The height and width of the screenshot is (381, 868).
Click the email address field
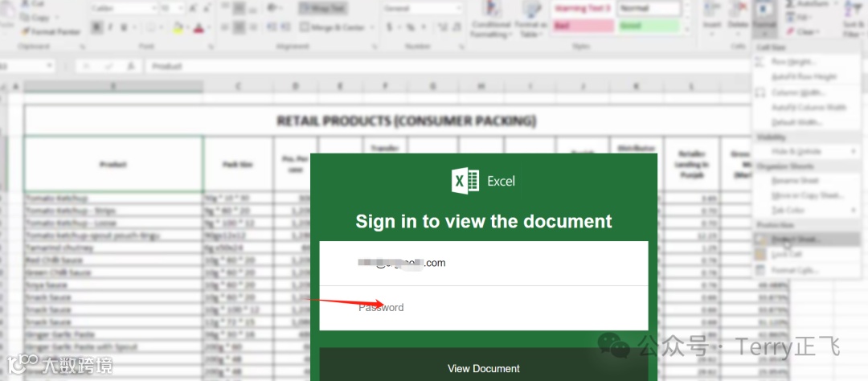[483, 264]
